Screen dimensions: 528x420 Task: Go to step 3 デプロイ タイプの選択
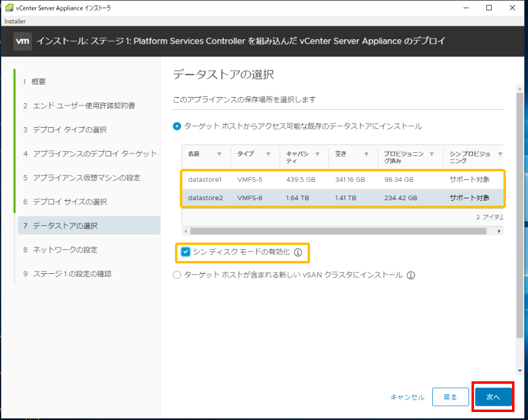coord(65,130)
